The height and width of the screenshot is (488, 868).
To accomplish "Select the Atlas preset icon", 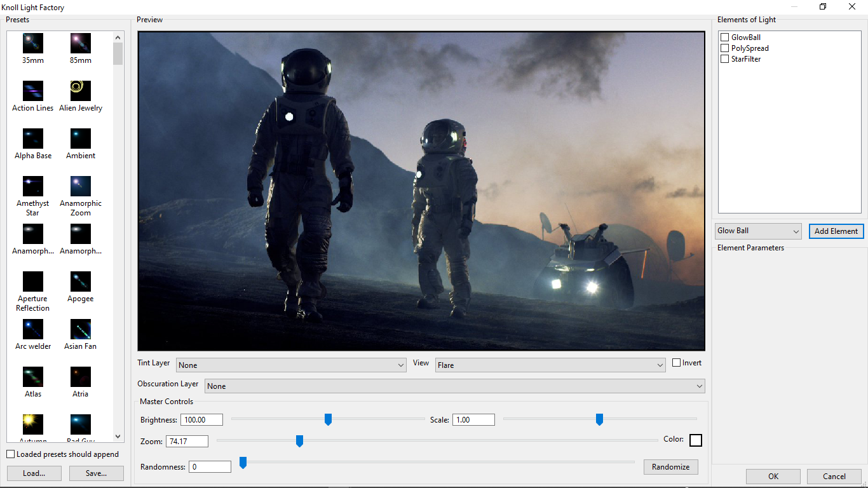I will 33,377.
